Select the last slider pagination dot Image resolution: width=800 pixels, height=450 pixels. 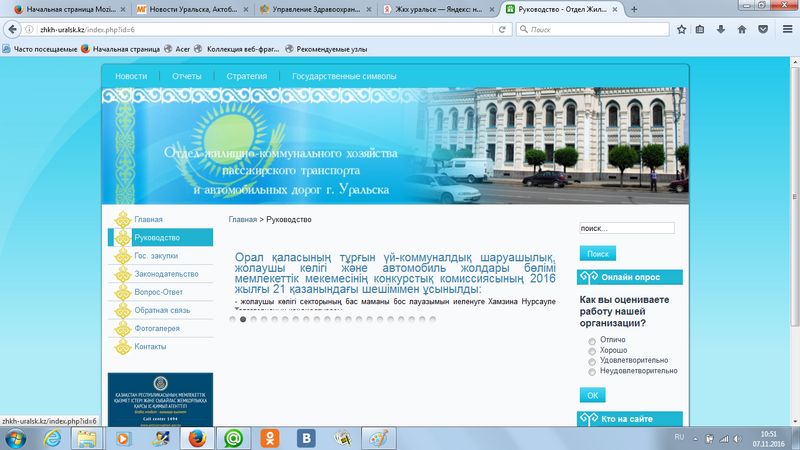433,319
